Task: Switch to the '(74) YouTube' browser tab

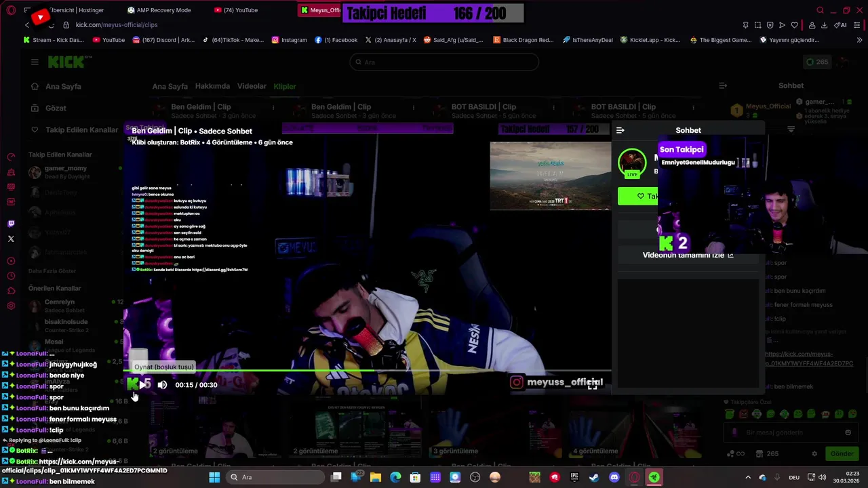Action: click(236, 10)
